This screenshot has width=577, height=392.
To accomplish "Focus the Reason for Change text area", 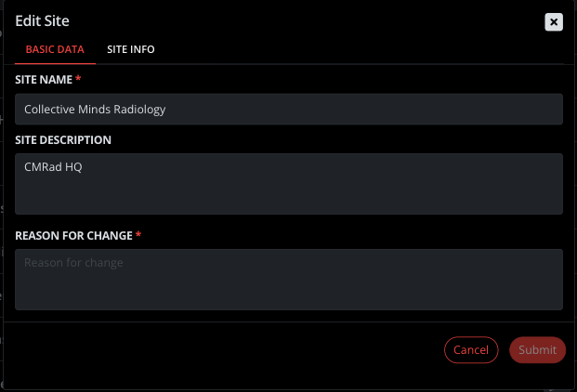I will (x=288, y=280).
